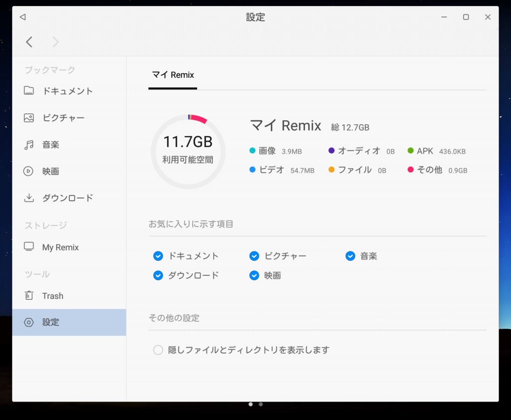Enable 隠しファイルとディレクトリを表示します option
The height and width of the screenshot is (420, 511).
point(158,350)
